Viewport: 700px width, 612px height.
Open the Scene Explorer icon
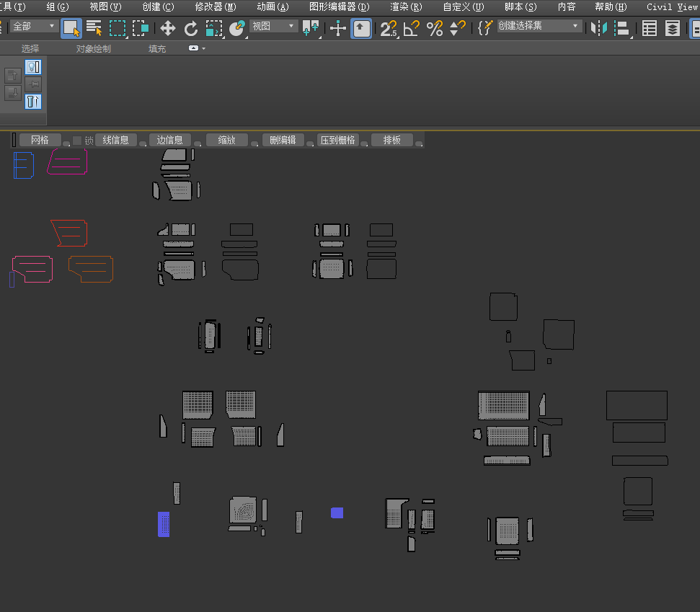(649, 29)
